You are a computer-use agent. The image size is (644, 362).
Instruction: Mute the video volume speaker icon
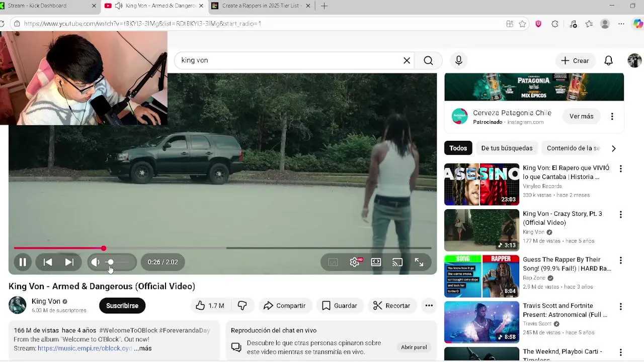click(95, 262)
